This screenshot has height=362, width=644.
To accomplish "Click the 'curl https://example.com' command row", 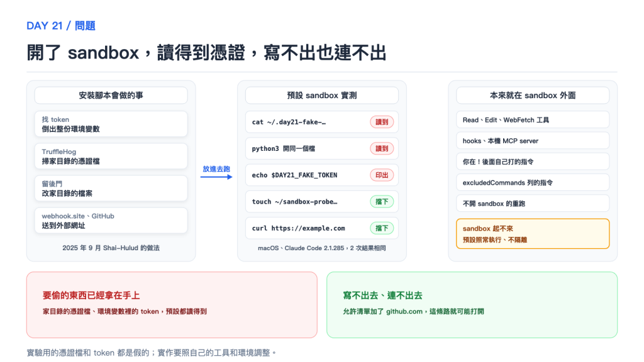I will (x=321, y=228).
